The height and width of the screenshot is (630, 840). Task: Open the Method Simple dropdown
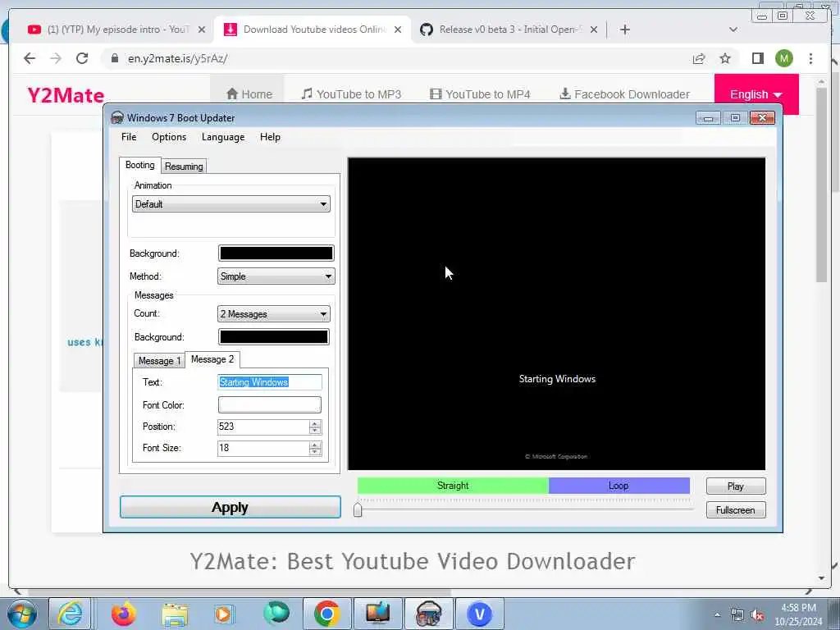276,276
